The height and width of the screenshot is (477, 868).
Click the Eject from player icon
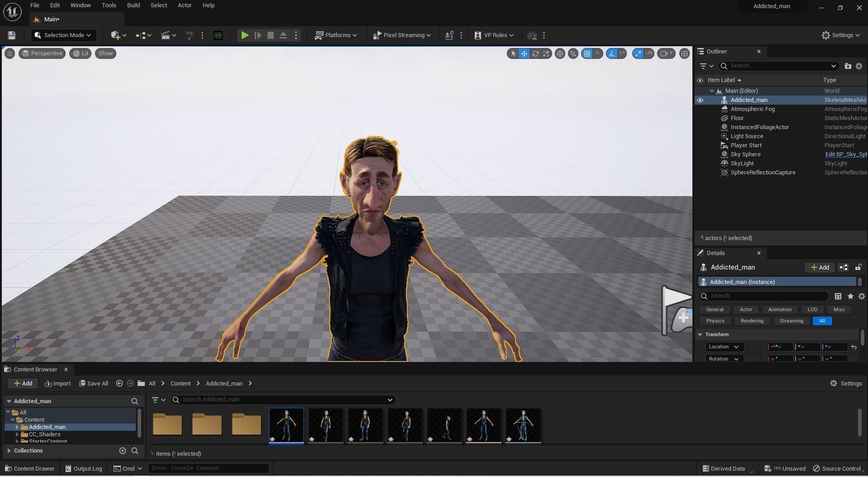[283, 35]
